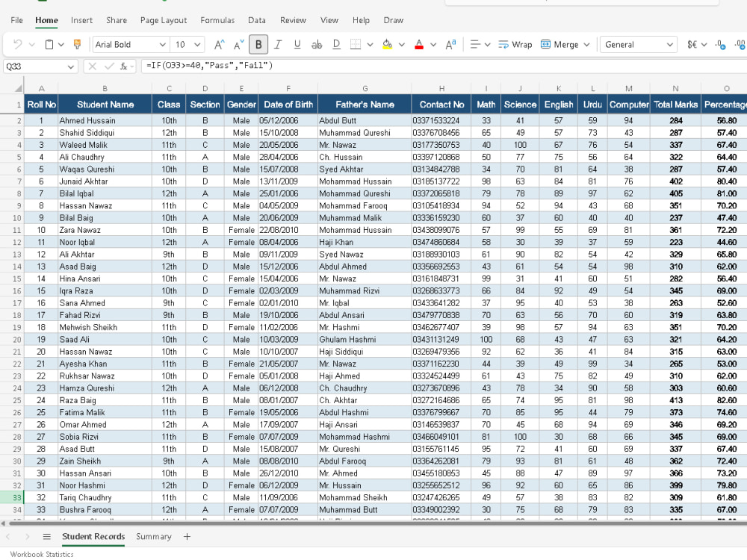Toggle Bold formatting off

click(x=258, y=44)
